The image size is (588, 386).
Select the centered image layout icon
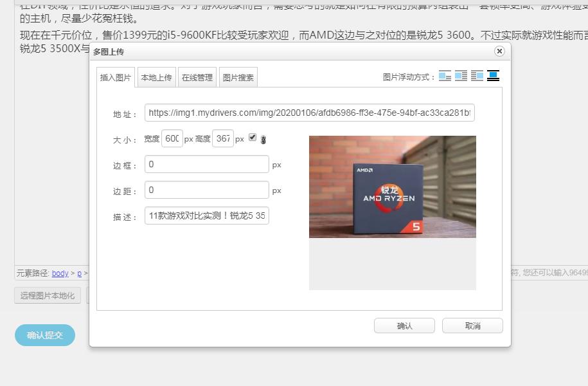coord(493,76)
